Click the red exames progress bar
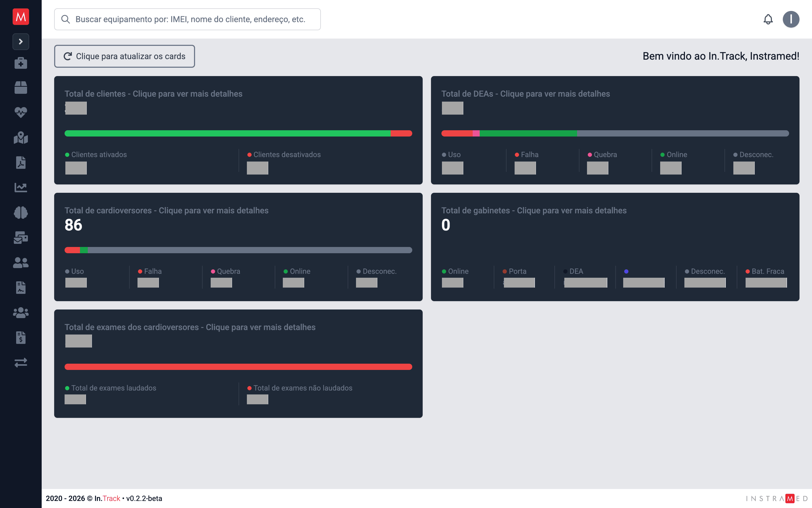Viewport: 812px width, 508px height. point(238,367)
